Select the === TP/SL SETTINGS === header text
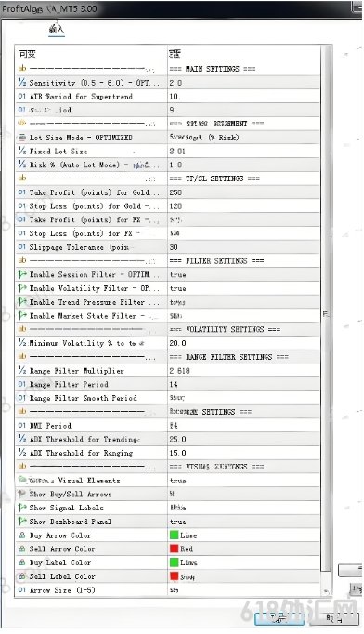 tap(214, 178)
